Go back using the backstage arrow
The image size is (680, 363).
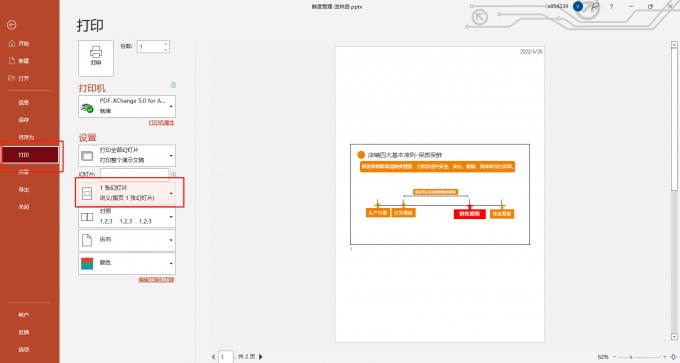[12, 25]
